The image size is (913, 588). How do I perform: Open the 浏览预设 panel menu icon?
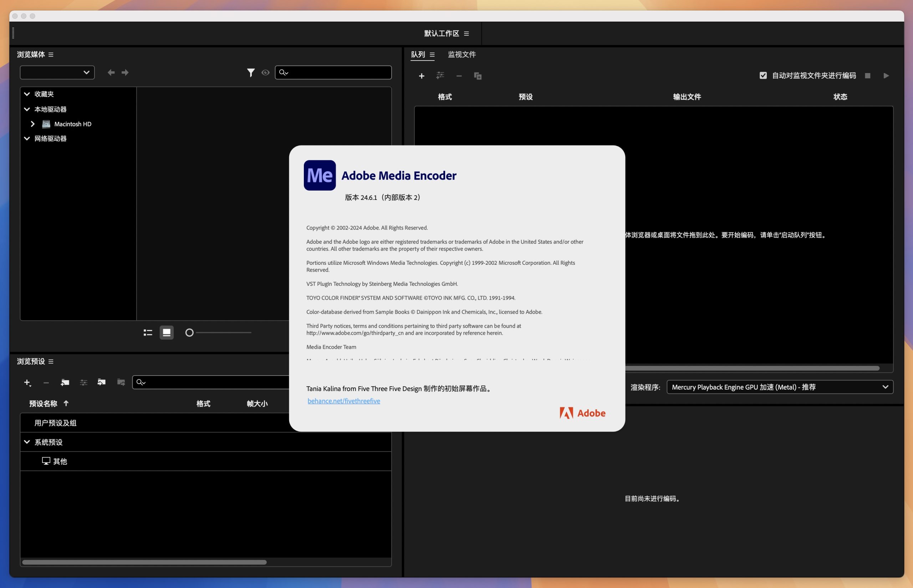tap(51, 361)
